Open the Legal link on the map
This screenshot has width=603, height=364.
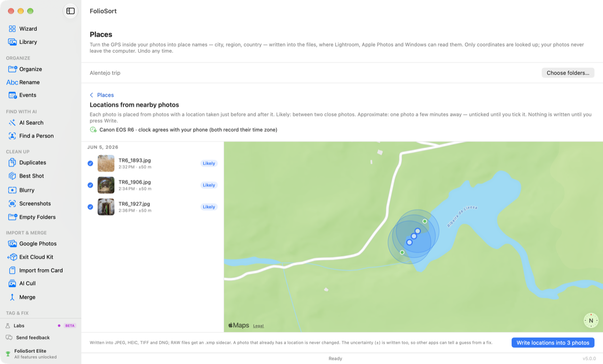pyautogui.click(x=258, y=326)
